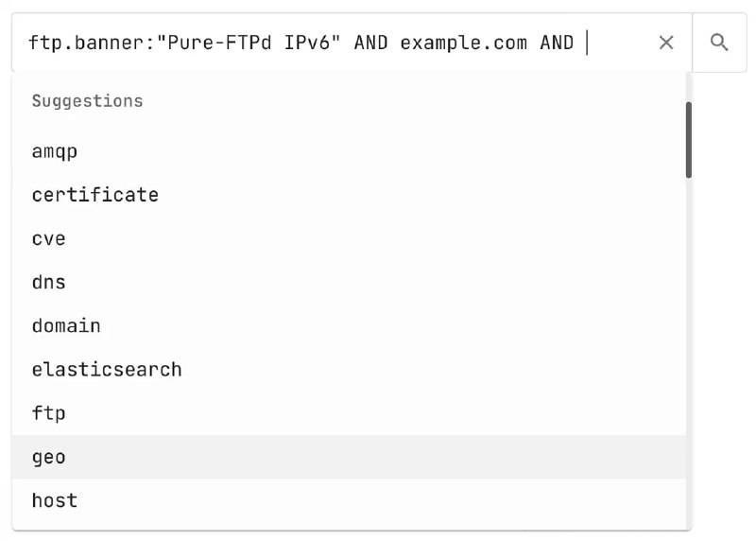Place cursor on example.com in the query
The image size is (756, 541).
[x=463, y=43]
